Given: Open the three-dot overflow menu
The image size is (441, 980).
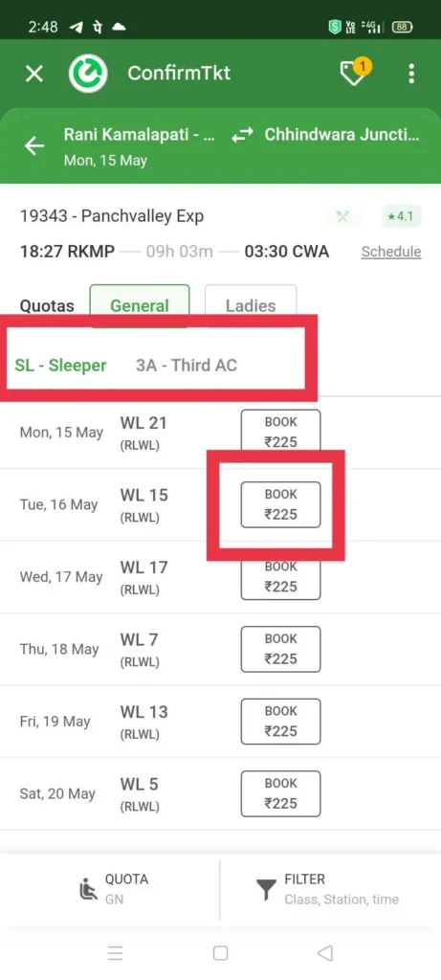Looking at the screenshot, I should click(411, 74).
